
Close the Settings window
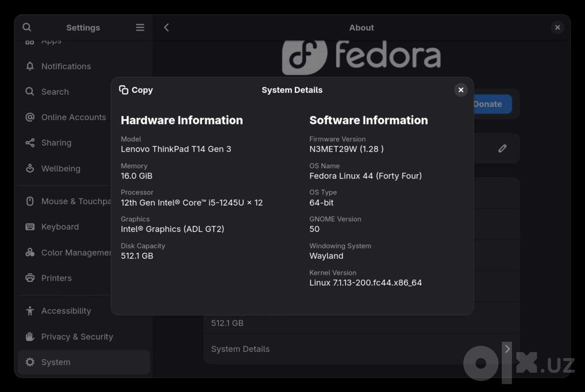coord(558,27)
